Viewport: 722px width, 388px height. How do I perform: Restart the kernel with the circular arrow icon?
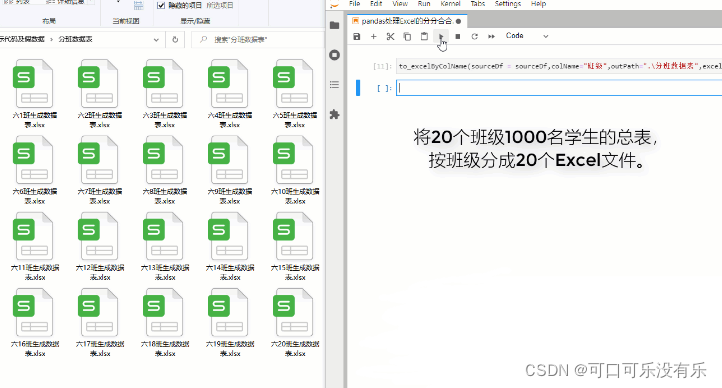click(474, 36)
